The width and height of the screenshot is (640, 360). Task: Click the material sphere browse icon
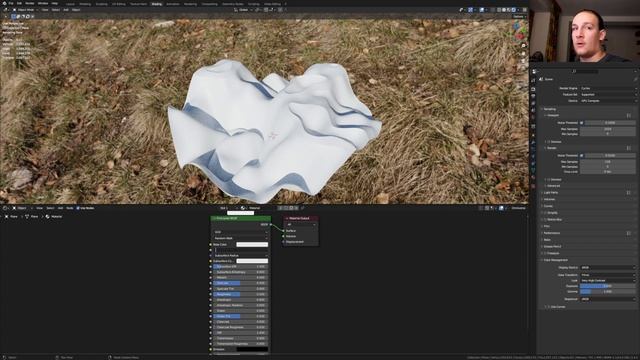(243, 208)
